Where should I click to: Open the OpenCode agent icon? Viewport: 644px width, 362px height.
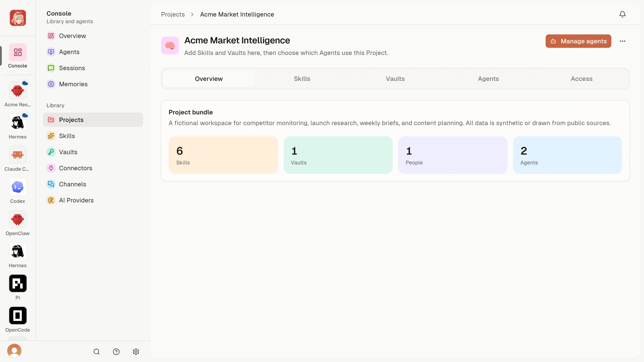click(x=18, y=316)
